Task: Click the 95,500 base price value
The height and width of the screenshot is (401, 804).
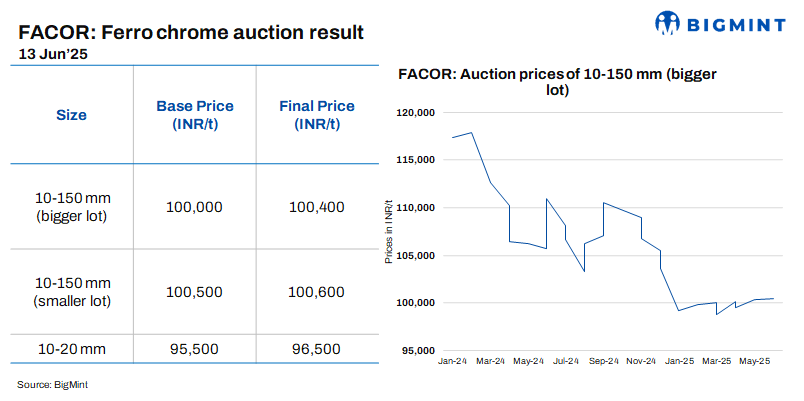Action: 196,349
